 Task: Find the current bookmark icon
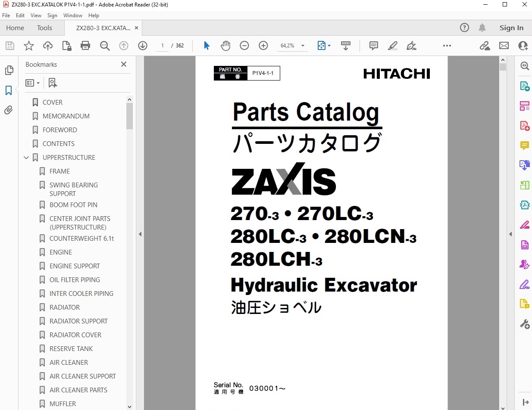tap(53, 83)
